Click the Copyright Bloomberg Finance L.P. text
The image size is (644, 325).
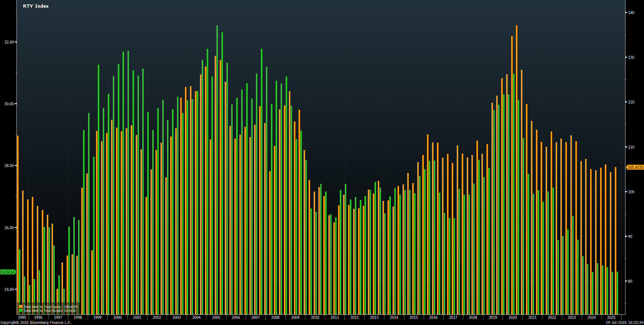(36, 323)
